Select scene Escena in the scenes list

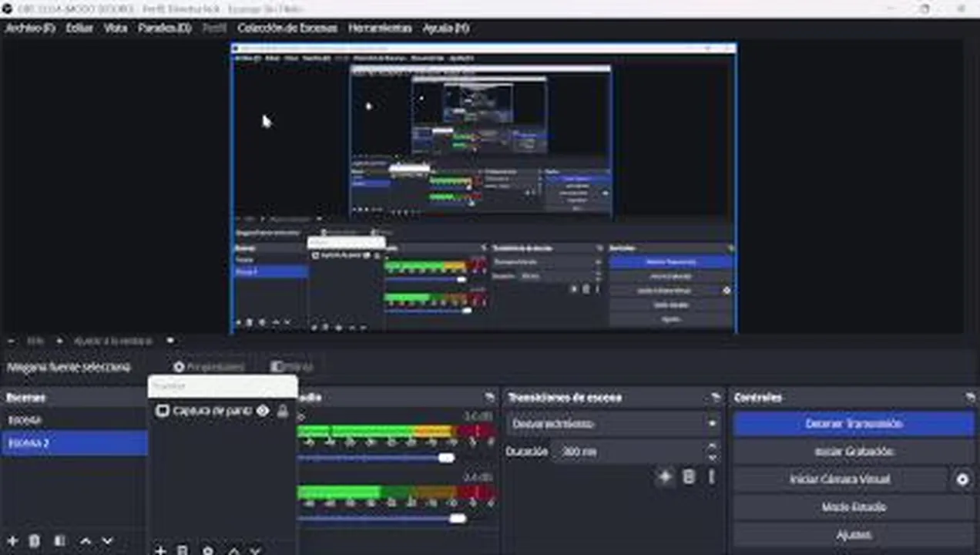point(74,420)
